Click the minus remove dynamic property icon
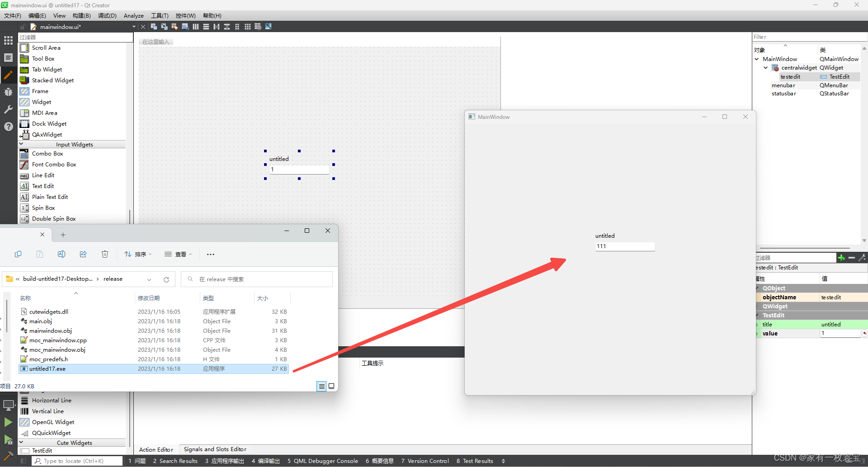868x467 pixels. (852, 258)
